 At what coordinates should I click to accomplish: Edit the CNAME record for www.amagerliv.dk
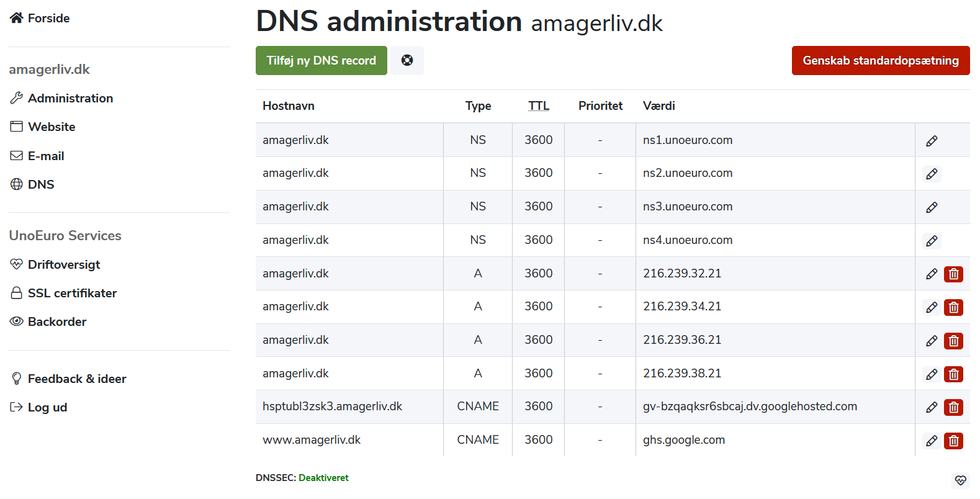(x=932, y=441)
